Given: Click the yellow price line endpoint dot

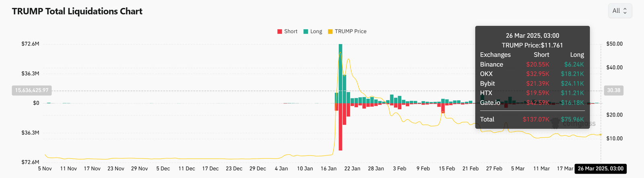Looking at the screenshot, I should click(x=601, y=135).
